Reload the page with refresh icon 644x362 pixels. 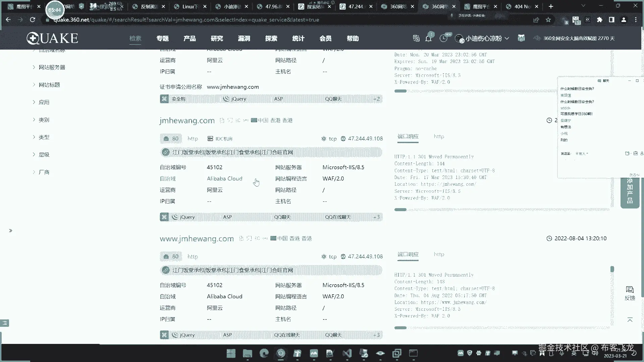(x=33, y=20)
